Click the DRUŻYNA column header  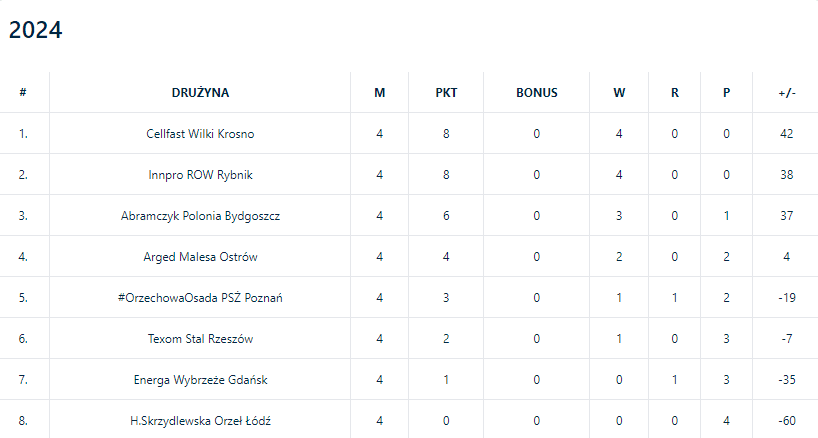200,93
